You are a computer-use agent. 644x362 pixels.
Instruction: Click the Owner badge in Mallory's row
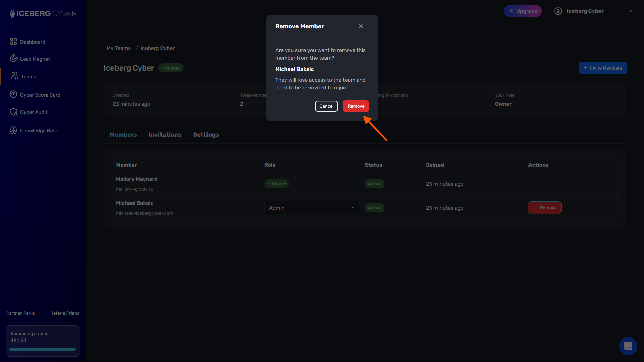(276, 184)
